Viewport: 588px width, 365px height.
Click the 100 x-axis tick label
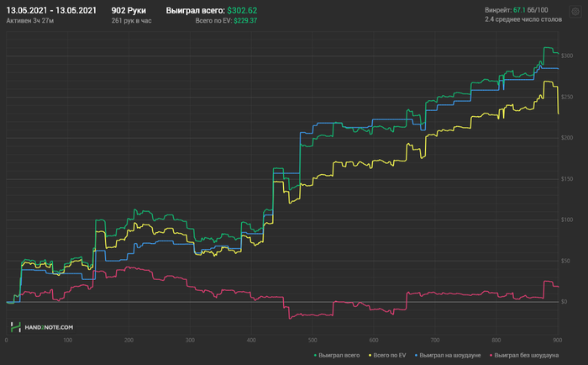click(67, 341)
